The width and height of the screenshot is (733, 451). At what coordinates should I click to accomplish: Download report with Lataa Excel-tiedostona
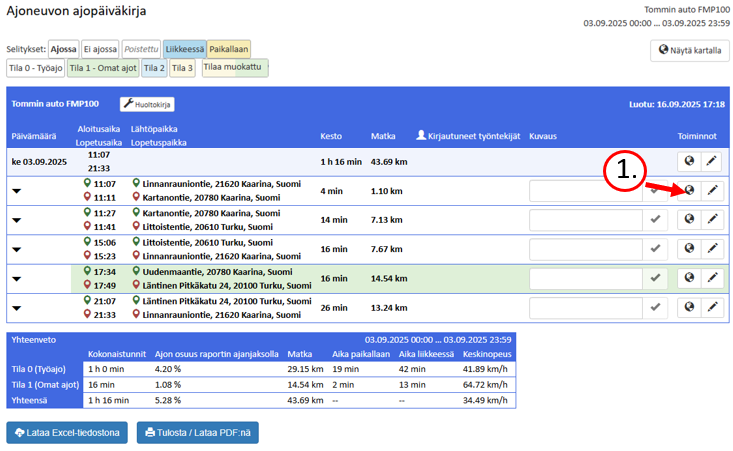67,432
